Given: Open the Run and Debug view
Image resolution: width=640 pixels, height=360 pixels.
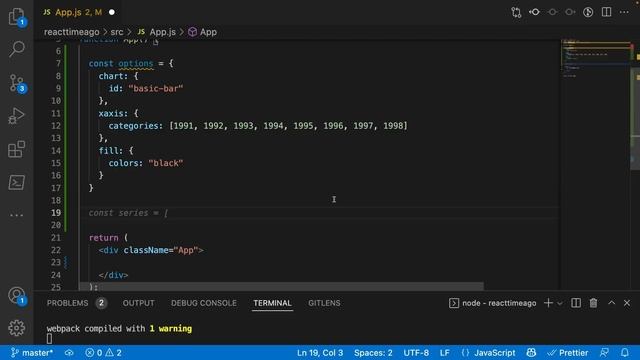Looking at the screenshot, I should coord(16,116).
